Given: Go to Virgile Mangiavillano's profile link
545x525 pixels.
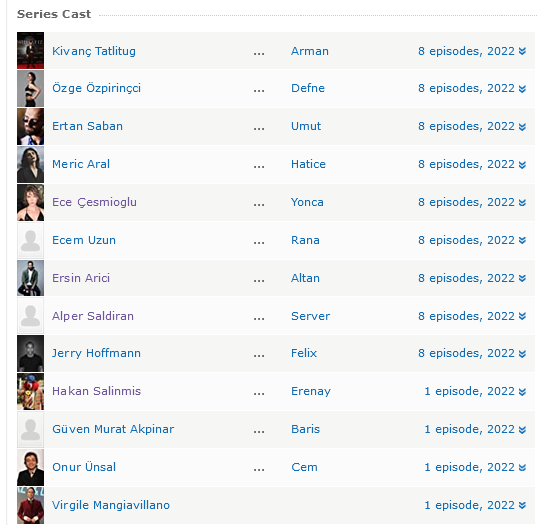Looking at the screenshot, I should point(111,505).
